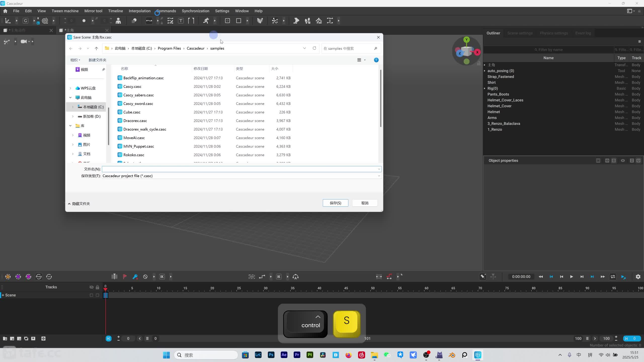Toggle eye icon in Object properties header
The image size is (644, 362).
(x=623, y=161)
